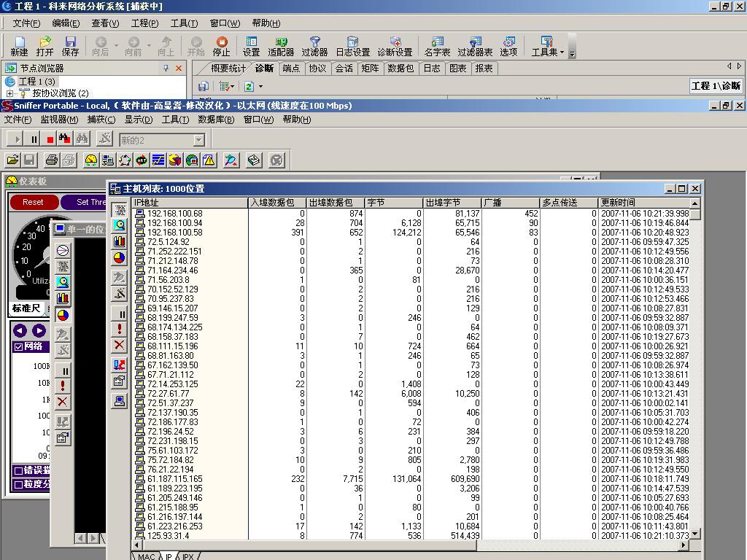Click the binoculars search icon in Sniffer
The image size is (747, 560).
[x=82, y=139]
